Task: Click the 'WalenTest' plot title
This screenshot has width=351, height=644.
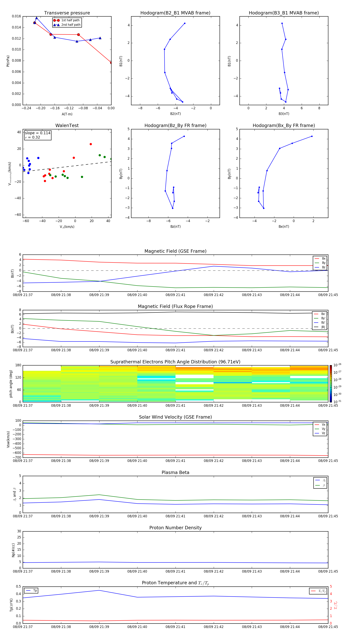Action: 67,125
